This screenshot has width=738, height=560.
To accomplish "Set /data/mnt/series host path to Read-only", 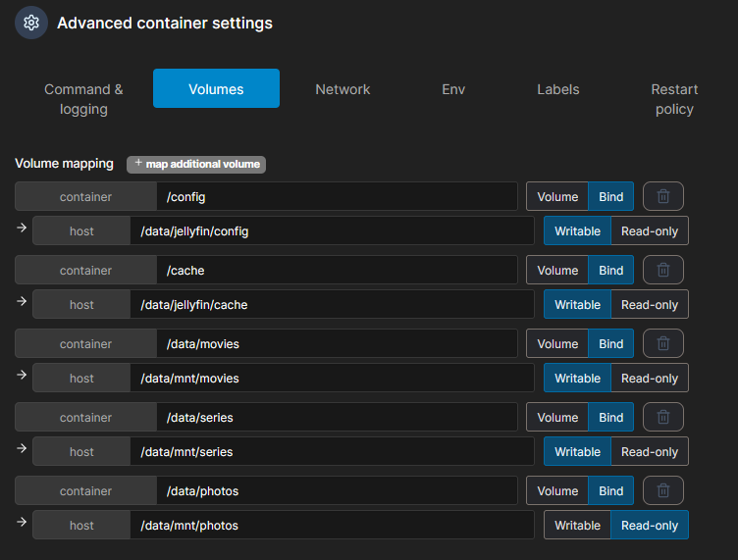I will [649, 451].
